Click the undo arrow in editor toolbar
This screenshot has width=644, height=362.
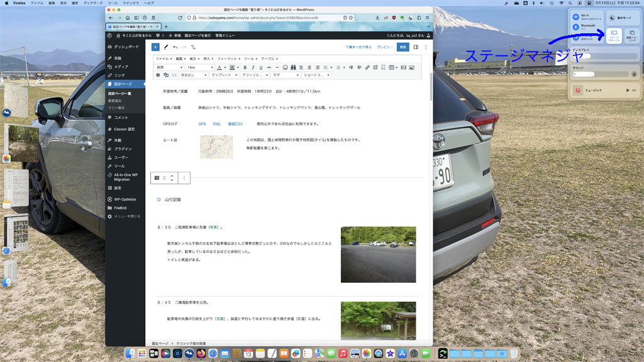[175, 47]
